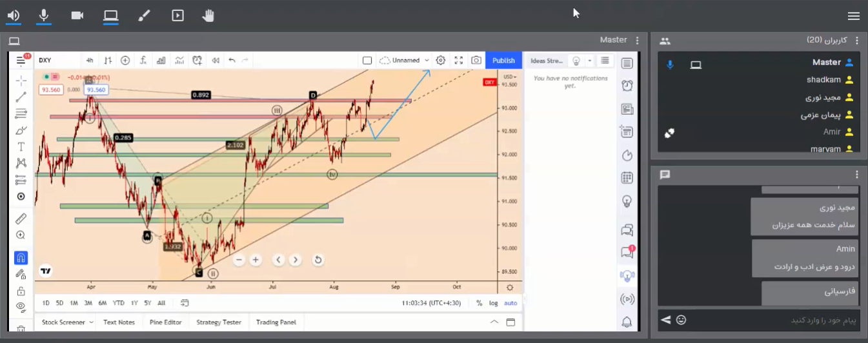Click the bar replay rewind icon
Screen dimensions: 868x343
pos(215,61)
